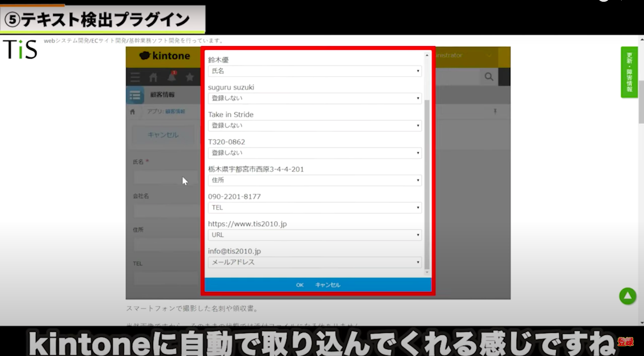Open the notifications bell icon
The width and height of the screenshot is (644, 356).
click(x=172, y=77)
